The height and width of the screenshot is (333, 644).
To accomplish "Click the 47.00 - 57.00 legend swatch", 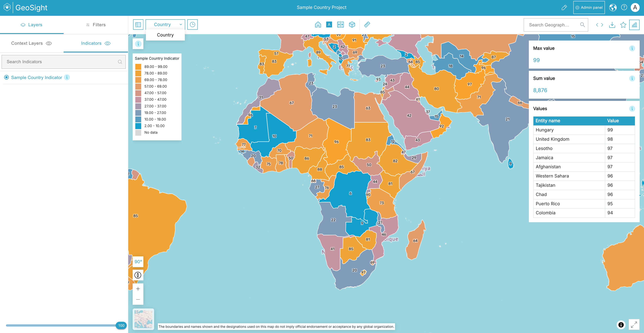I will (x=138, y=93).
